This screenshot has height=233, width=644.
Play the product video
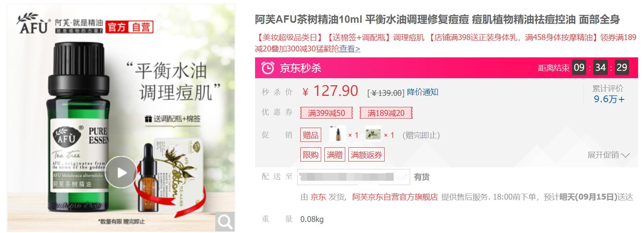pos(121,172)
